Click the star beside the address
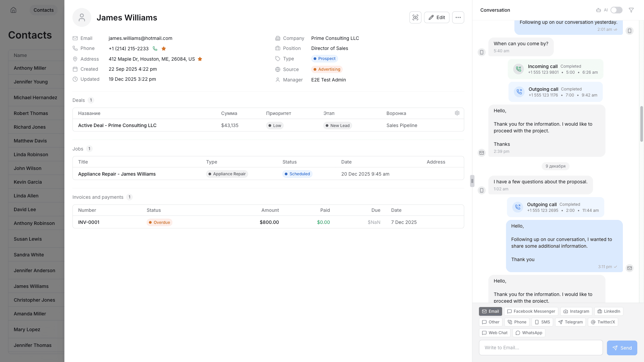Screen dimensions: 644x362 tap(200, 59)
